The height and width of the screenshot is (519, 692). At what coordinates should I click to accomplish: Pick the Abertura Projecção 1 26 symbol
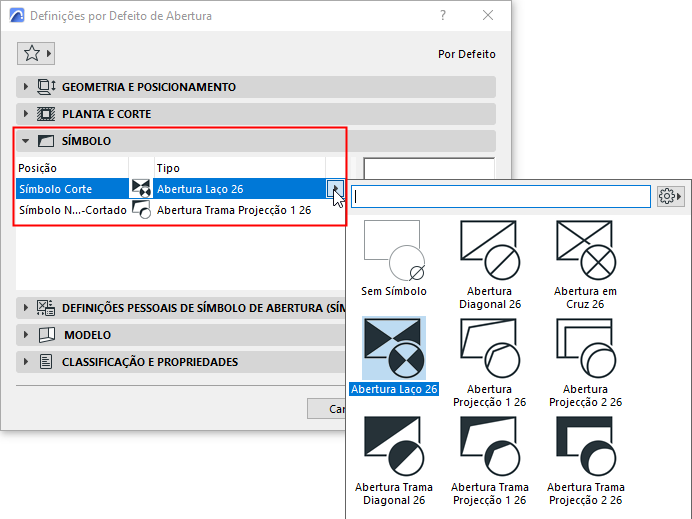(x=490, y=348)
